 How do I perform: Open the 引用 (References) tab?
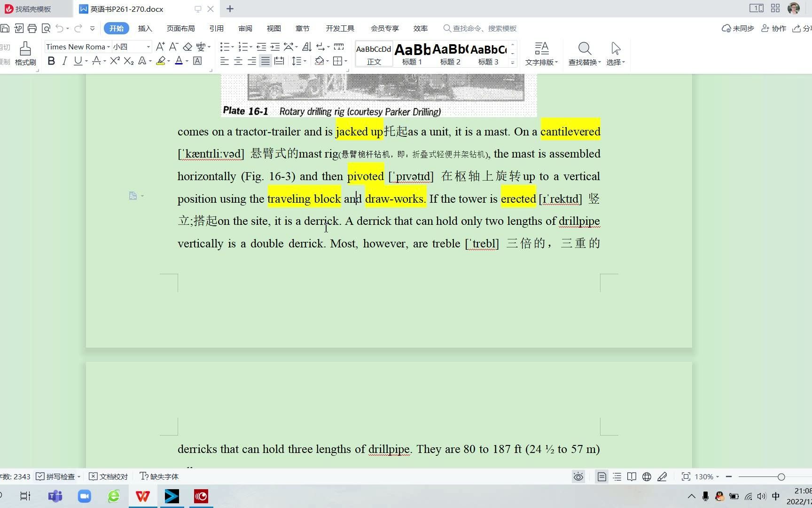coord(217,29)
